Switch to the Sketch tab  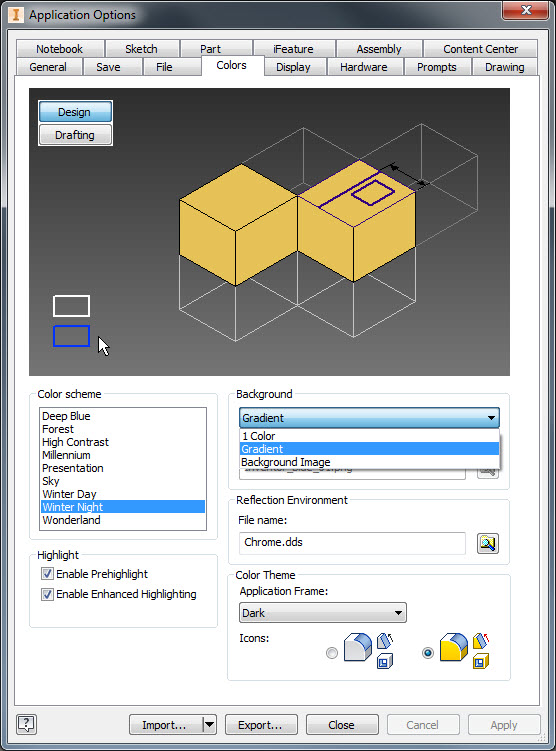click(x=141, y=49)
